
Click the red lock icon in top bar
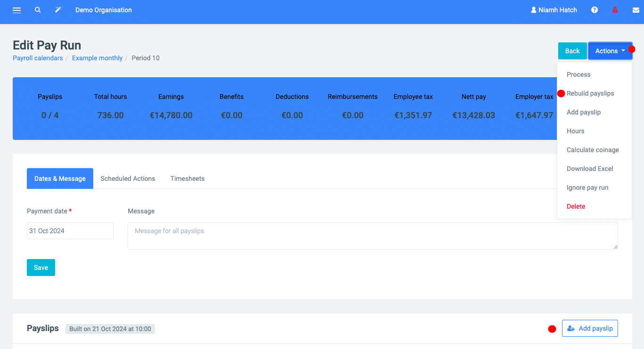tap(615, 10)
